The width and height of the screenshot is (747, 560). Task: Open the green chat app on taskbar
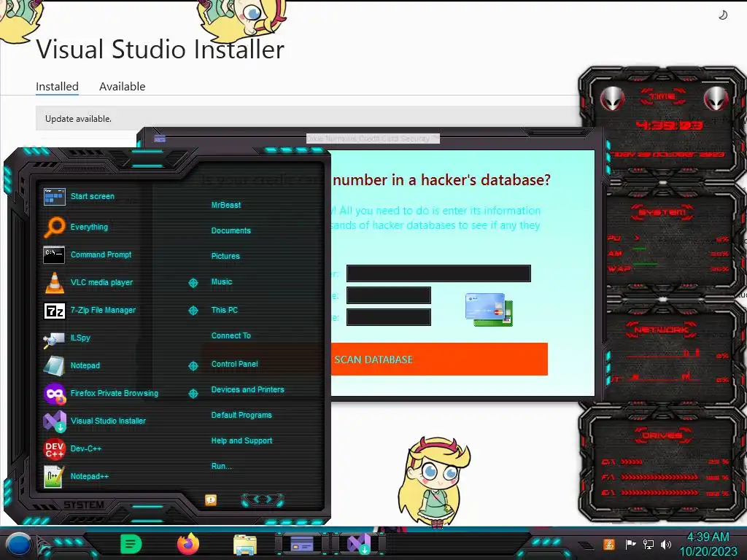point(131,544)
